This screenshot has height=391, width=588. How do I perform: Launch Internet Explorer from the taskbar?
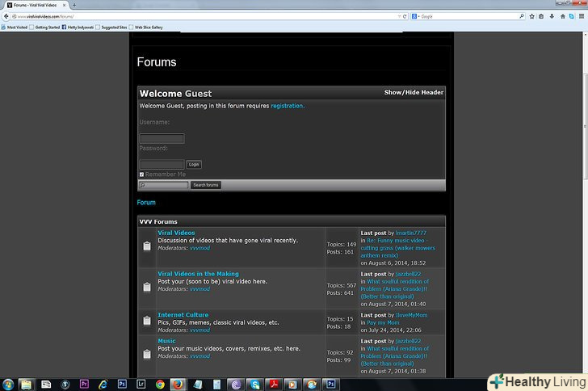tap(103, 385)
